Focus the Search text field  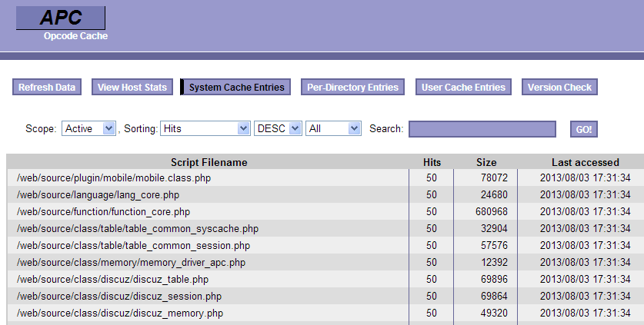(x=482, y=129)
